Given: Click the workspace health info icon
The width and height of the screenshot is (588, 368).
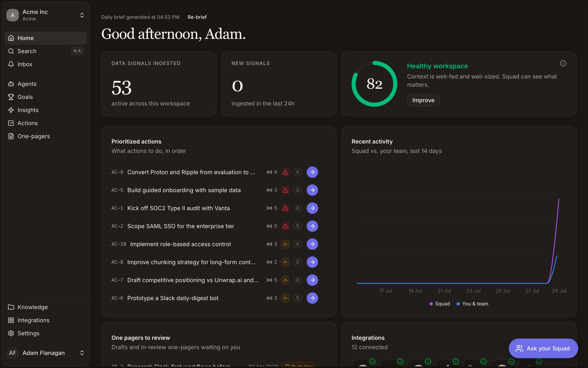Looking at the screenshot, I should (x=563, y=64).
